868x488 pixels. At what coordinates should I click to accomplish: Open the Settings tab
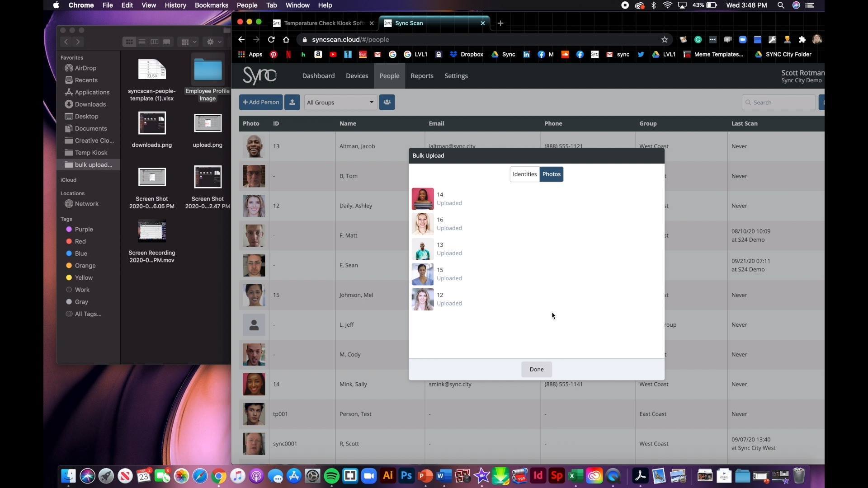tap(456, 76)
